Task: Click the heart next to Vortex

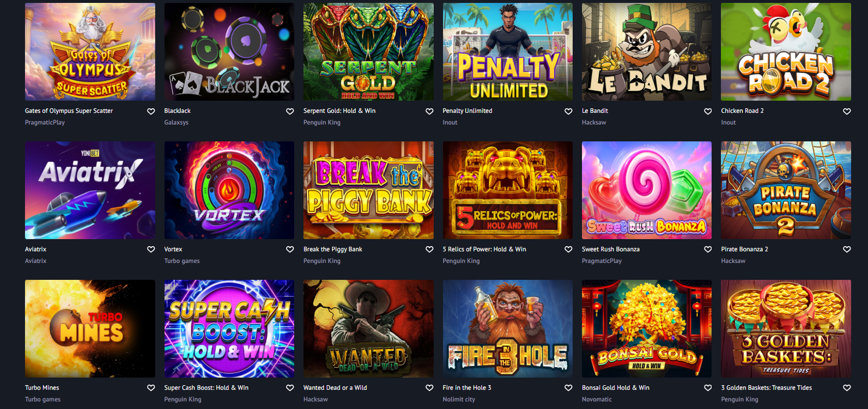Action: [x=290, y=250]
